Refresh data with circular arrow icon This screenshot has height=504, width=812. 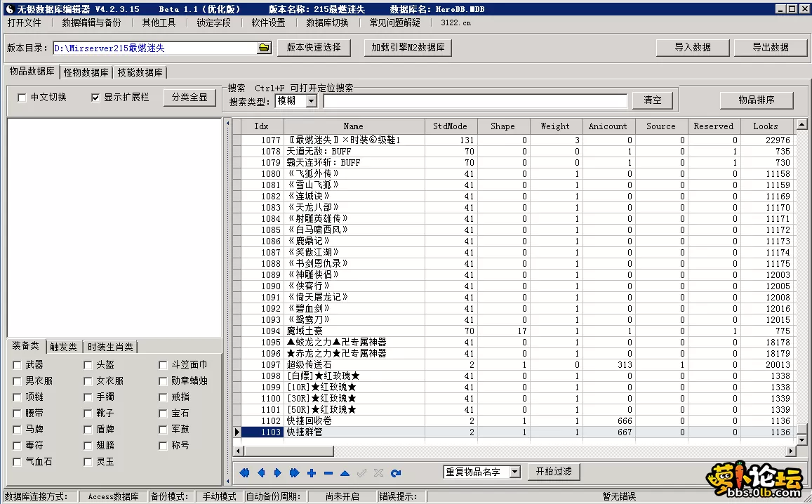(396, 473)
